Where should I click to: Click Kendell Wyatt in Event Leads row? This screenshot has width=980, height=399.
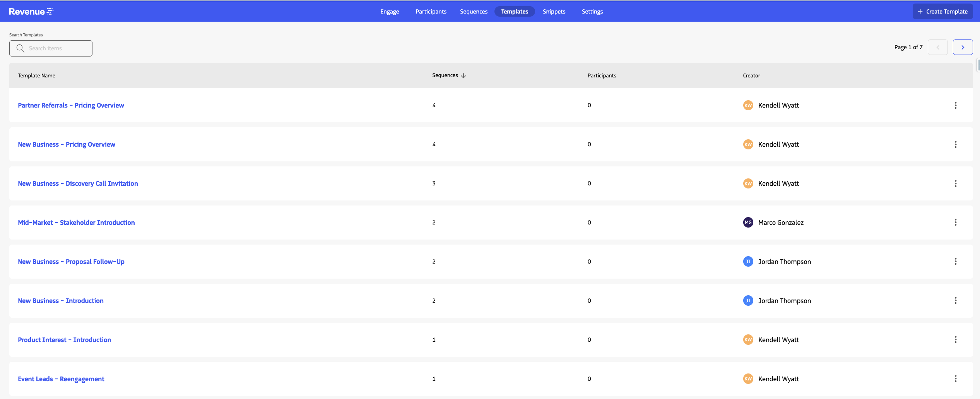778,379
